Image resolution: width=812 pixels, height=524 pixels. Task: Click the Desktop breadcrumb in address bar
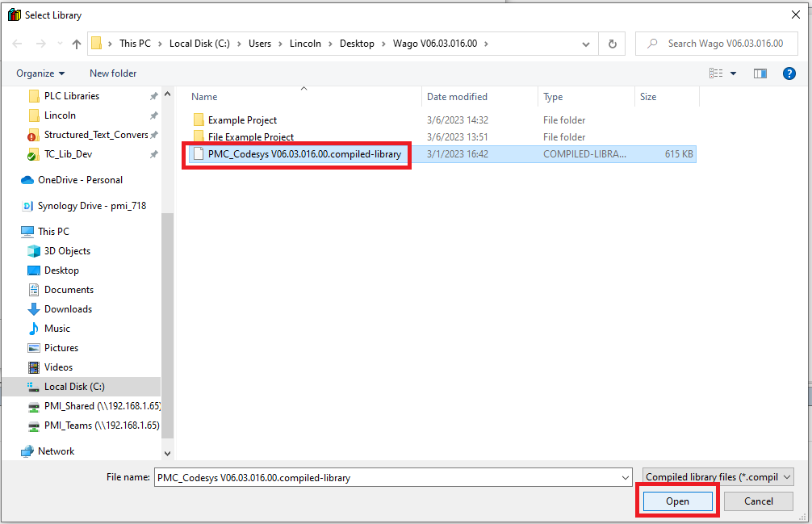[x=356, y=44]
